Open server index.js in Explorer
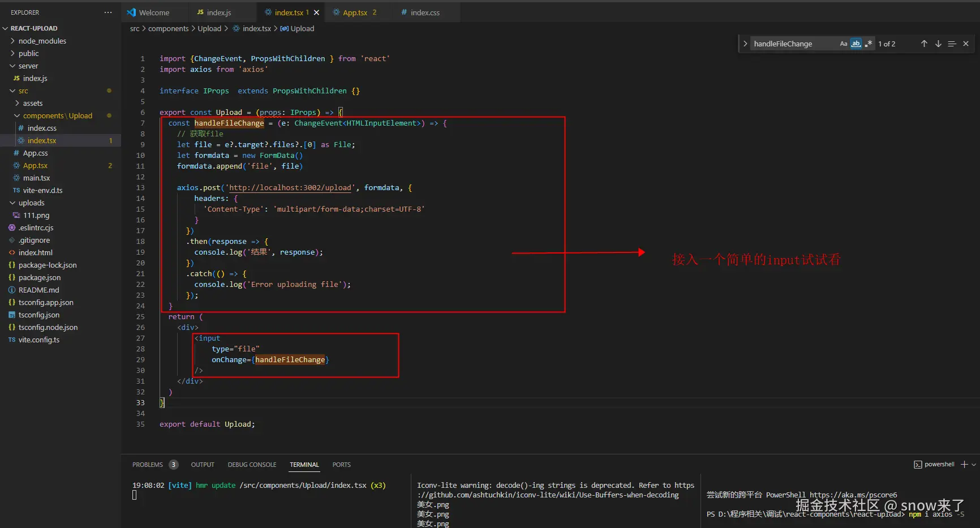The width and height of the screenshot is (980, 528). point(35,78)
